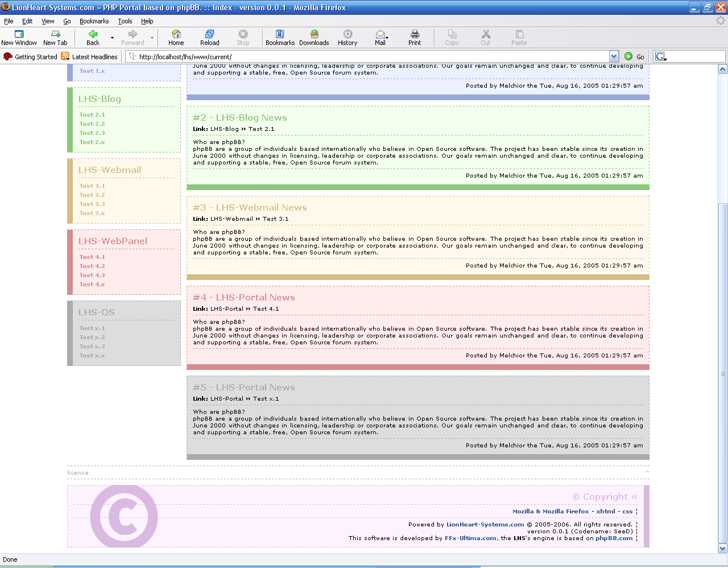
Task: Open the Bookmarks menu
Action: click(94, 21)
